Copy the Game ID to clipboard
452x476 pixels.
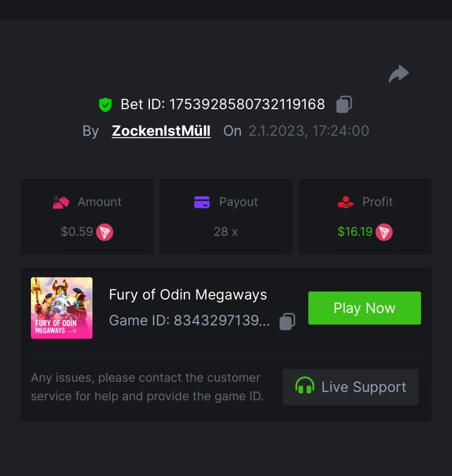(287, 321)
